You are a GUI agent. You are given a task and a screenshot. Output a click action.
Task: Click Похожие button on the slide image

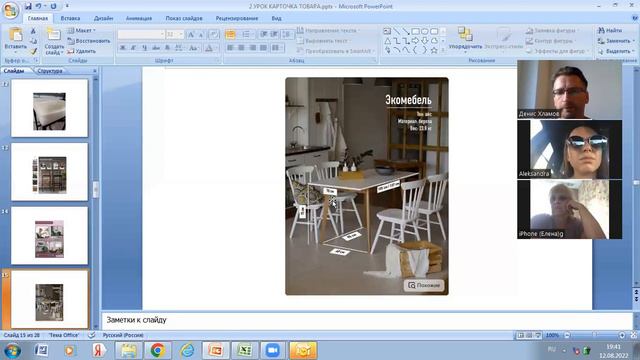pyautogui.click(x=424, y=285)
